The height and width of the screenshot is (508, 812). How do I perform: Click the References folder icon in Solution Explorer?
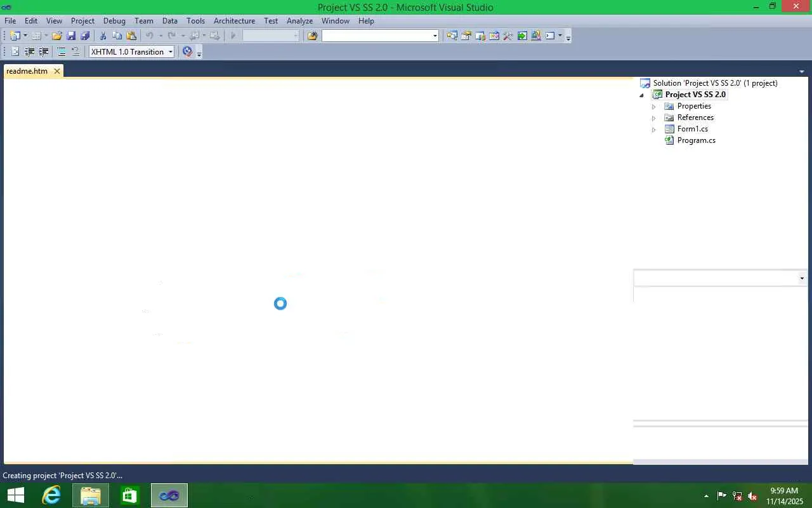pyautogui.click(x=669, y=117)
